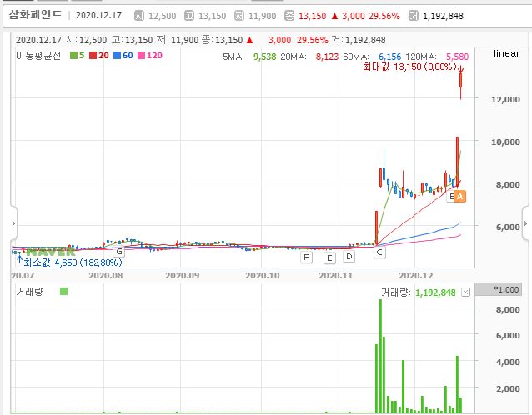Click the header date 2020.12.17

[98, 15]
